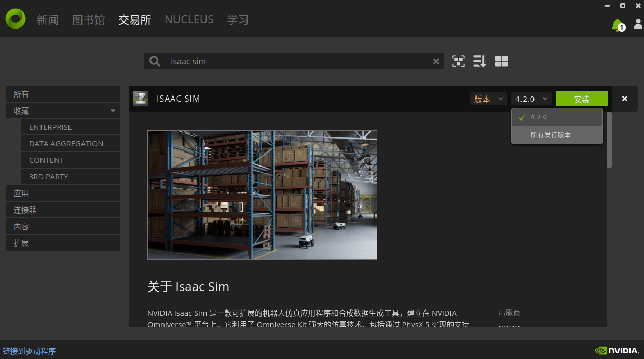Viewport: 644px width, 359px height.
Task: Open the 新闻 tab
Action: click(x=48, y=20)
